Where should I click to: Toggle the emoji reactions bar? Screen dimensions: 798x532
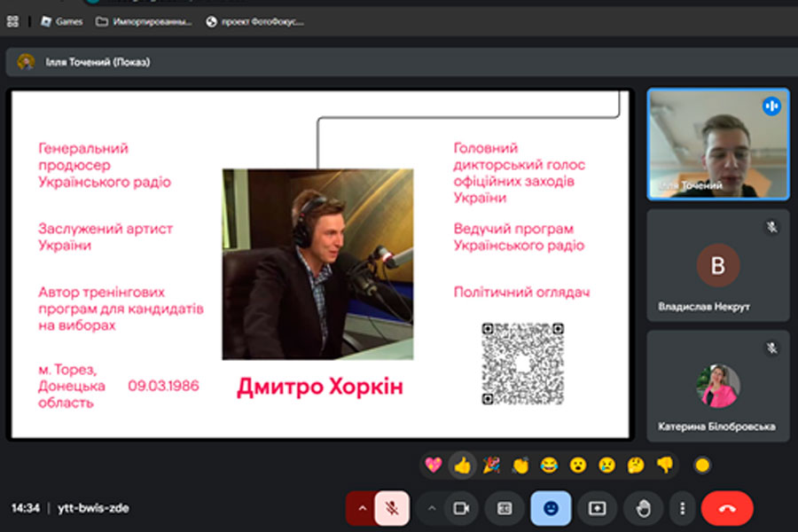(551, 508)
